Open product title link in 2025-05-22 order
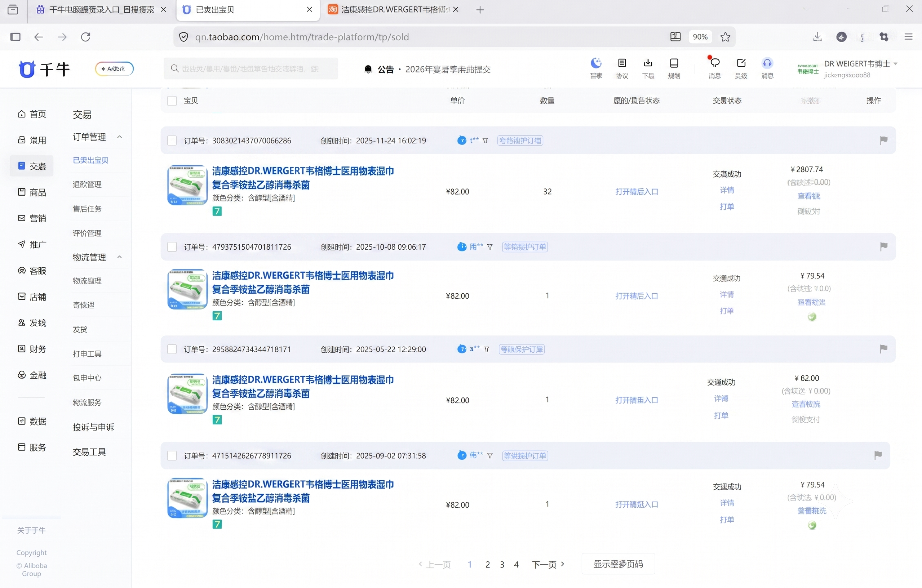The width and height of the screenshot is (922, 588). pyautogui.click(x=303, y=387)
